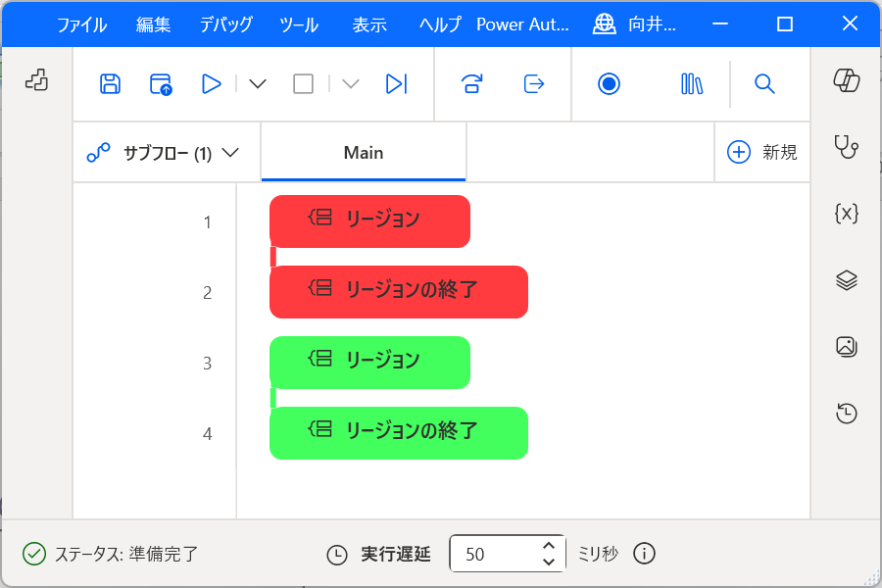The image size is (882, 588).
Task: Click the ステータス: 準備完了 text
Action: (126, 555)
